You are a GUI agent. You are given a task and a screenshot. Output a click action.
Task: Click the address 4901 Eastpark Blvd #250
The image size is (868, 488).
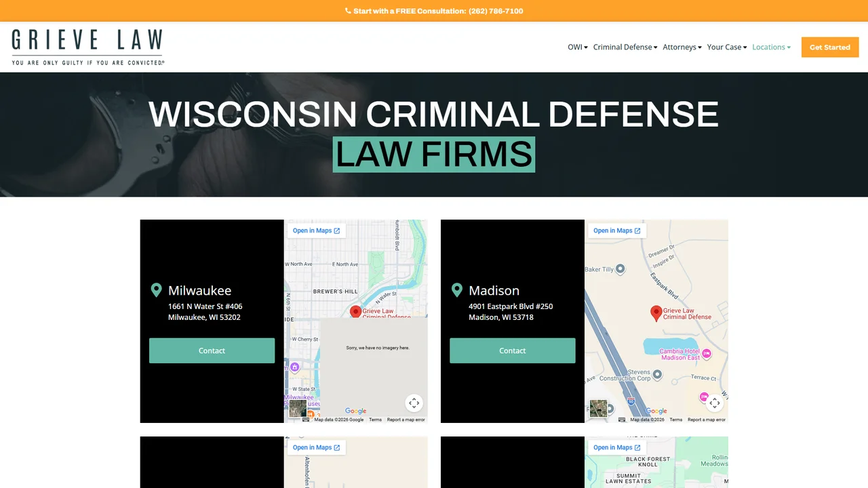point(511,306)
